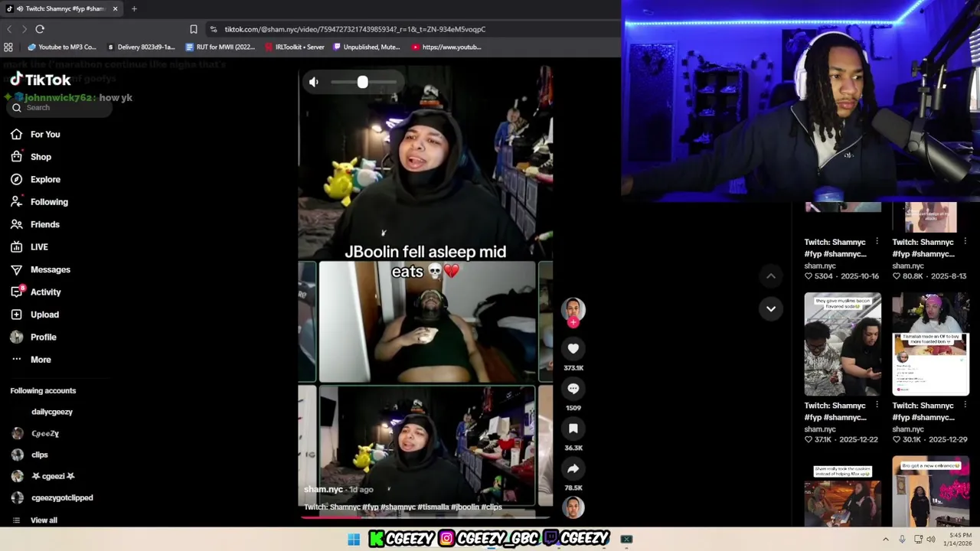Expand the More options menu
Image resolution: width=980 pixels, height=551 pixels.
pos(31,360)
